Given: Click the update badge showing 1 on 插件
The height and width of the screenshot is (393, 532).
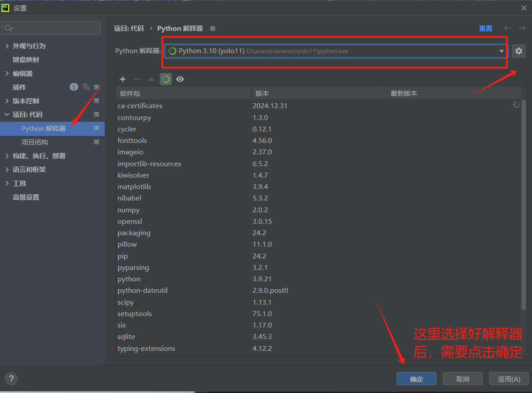Looking at the screenshot, I should point(74,87).
